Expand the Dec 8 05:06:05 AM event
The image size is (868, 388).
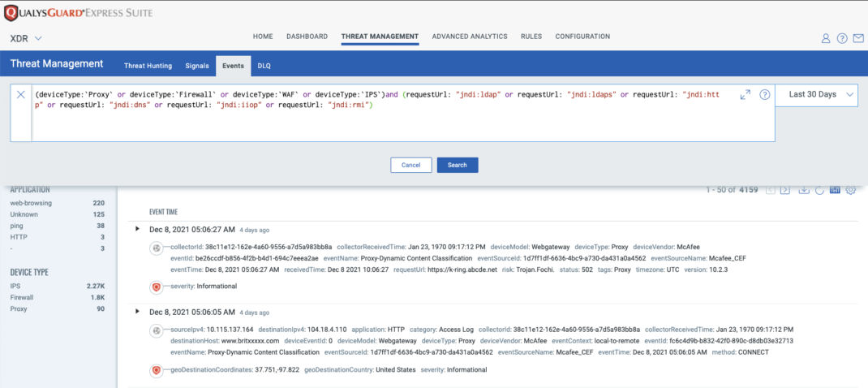(138, 312)
